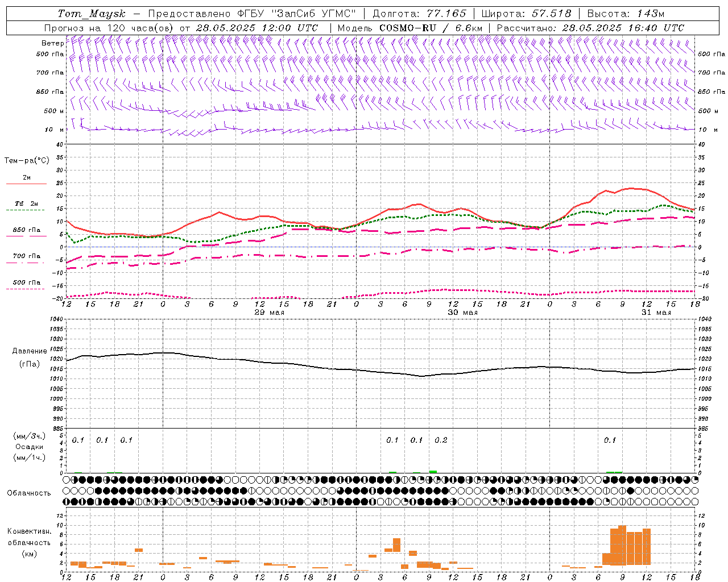Click the 'Ветер' wind panel label
Viewport: 728px width, 582px height.
point(52,43)
